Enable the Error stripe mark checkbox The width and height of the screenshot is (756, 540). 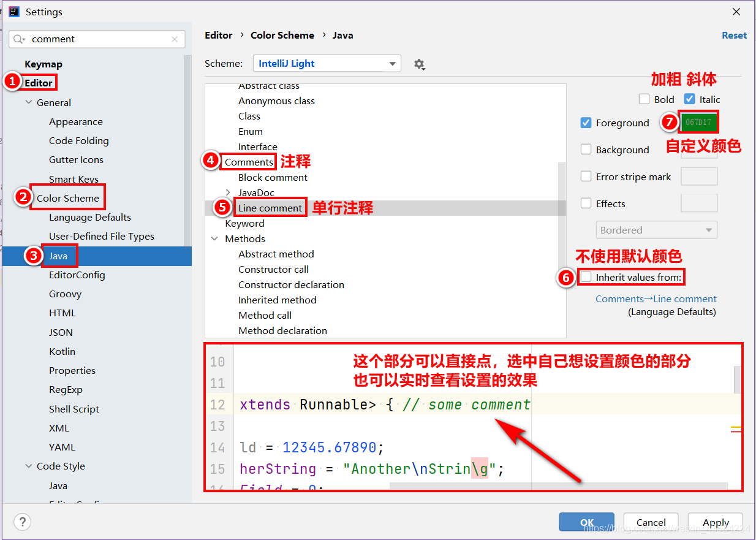coord(586,177)
